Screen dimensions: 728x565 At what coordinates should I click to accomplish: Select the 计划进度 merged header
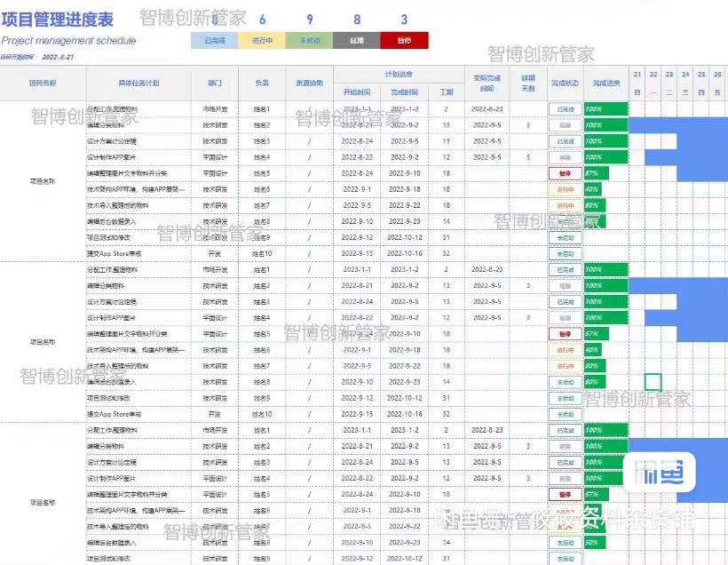pos(399,75)
